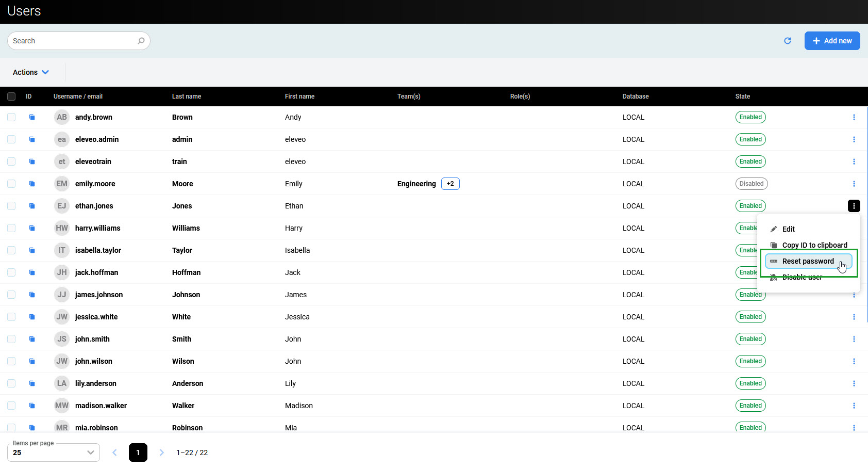The width and height of the screenshot is (868, 468).
Task: Open the kebab menu for emily.moore row
Action: [854, 184]
